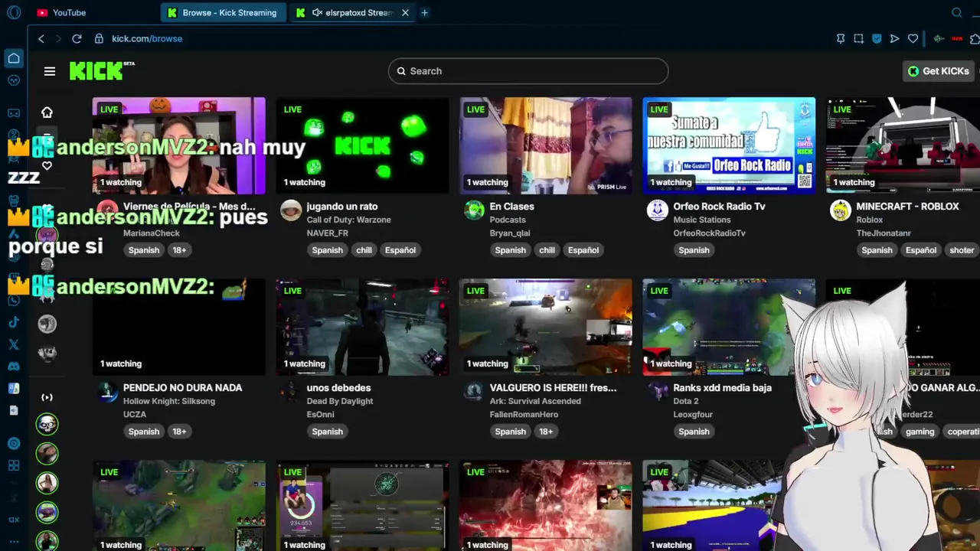Go back with the browser back arrow
Viewport: 980px width, 551px height.
coord(41,38)
